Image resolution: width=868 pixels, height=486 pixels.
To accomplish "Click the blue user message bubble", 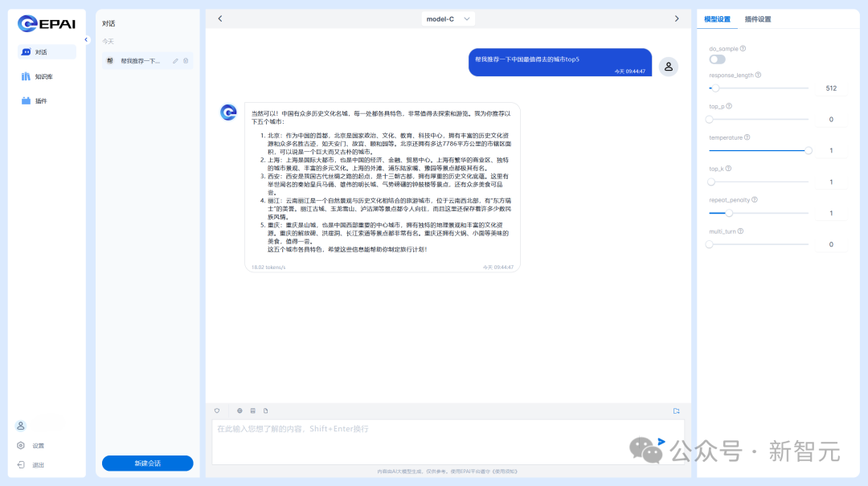I will tap(560, 62).
